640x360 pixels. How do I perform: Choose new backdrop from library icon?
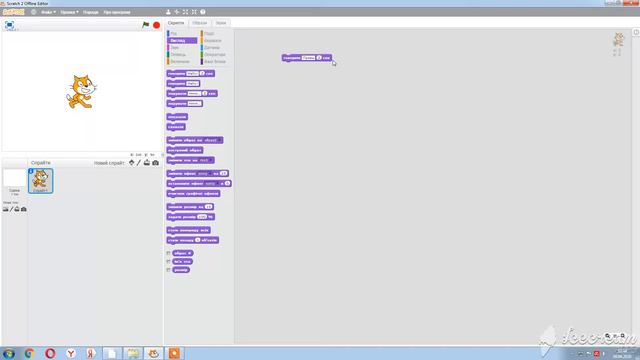click(x=6, y=209)
